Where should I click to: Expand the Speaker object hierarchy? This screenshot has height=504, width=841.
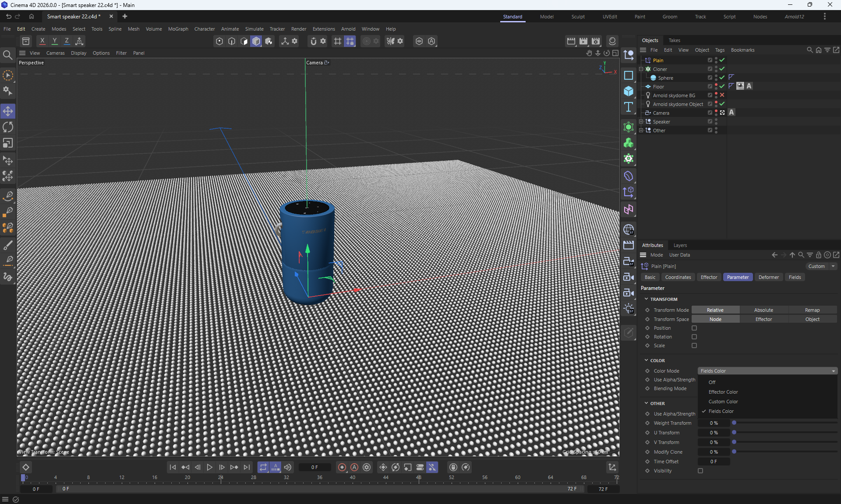641,122
